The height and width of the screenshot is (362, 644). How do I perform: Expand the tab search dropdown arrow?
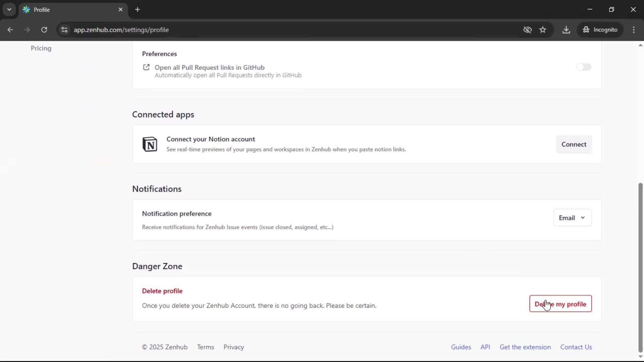[9, 9]
